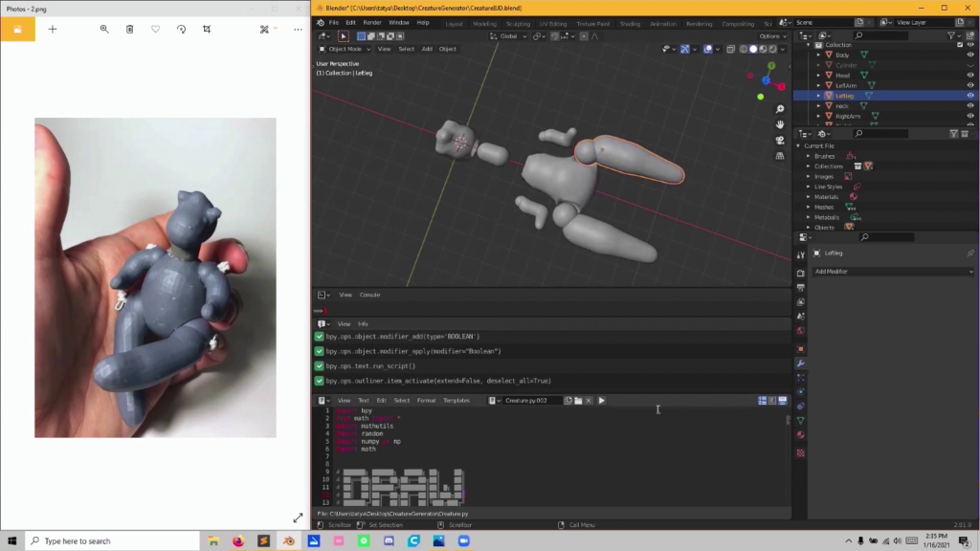Click the Windows Start button
Image resolution: width=980 pixels, height=551 pixels.
coord(11,541)
